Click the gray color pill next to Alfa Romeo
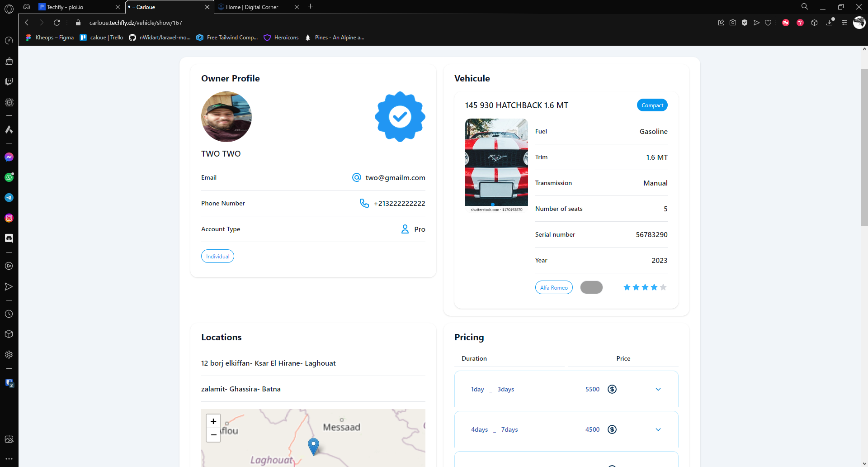The height and width of the screenshot is (467, 868). coord(591,287)
